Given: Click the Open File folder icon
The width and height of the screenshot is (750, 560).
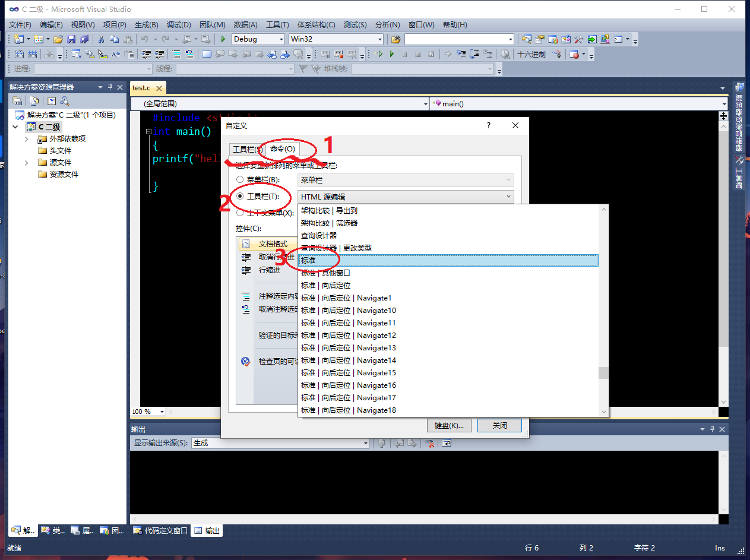Looking at the screenshot, I should [x=58, y=39].
